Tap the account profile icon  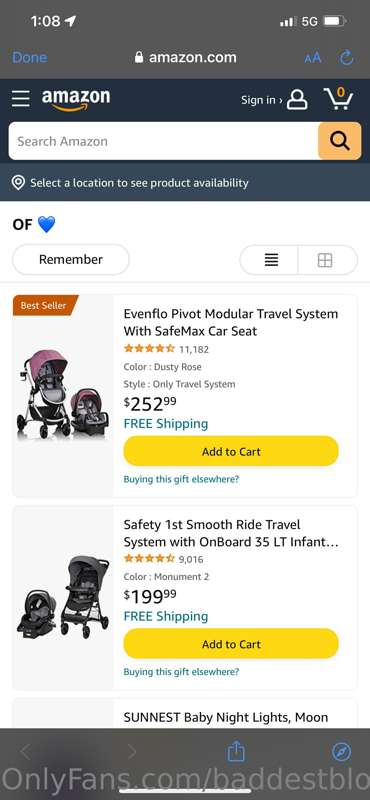[297, 100]
